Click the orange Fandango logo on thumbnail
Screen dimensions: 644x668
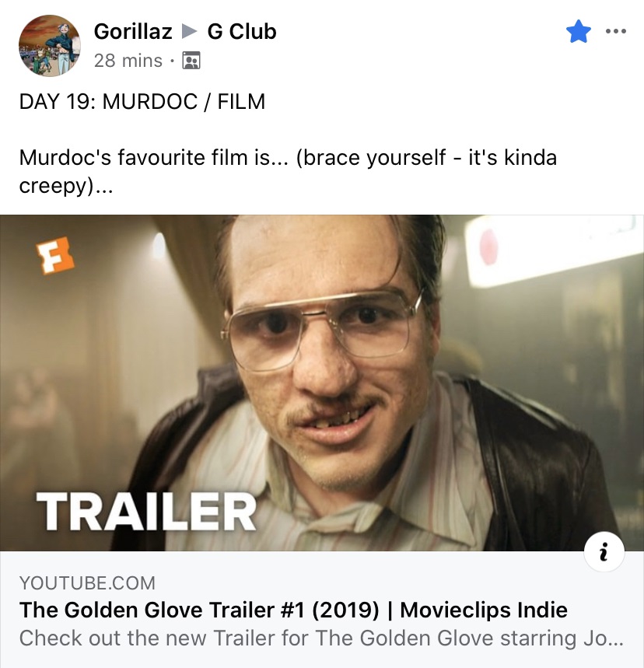click(x=55, y=255)
